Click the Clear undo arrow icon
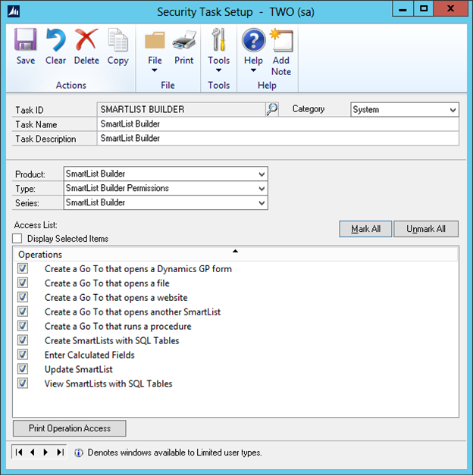The width and height of the screenshot is (473, 476). coord(55,39)
